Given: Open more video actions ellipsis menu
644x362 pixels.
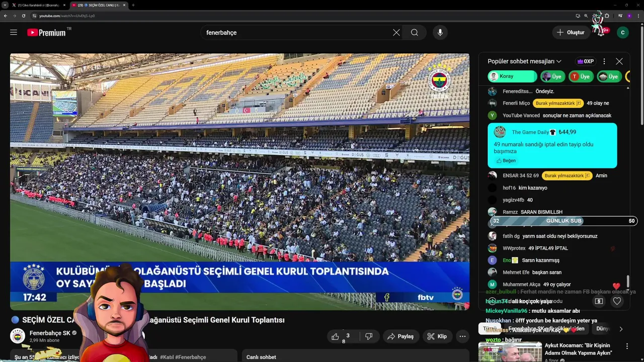Looking at the screenshot, I should (x=462, y=336).
